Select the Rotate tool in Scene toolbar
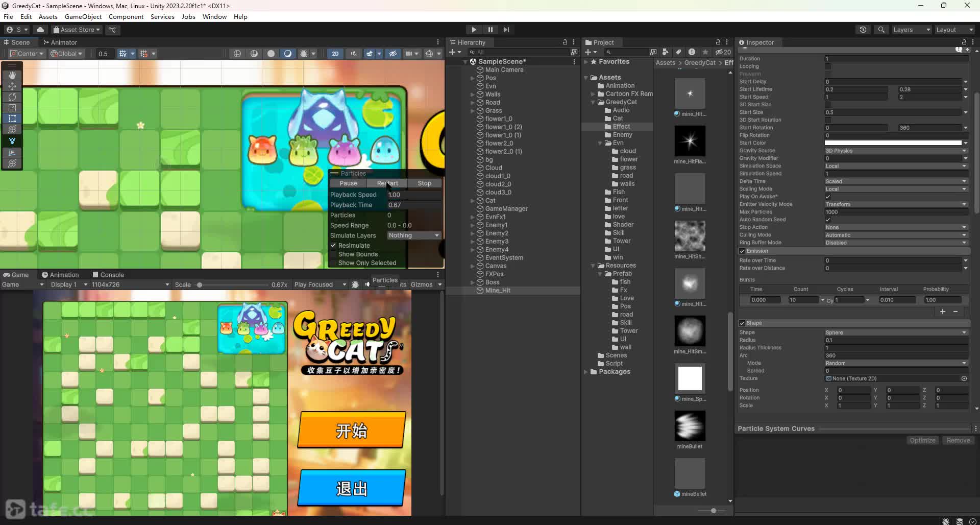The image size is (980, 525). 12,97
